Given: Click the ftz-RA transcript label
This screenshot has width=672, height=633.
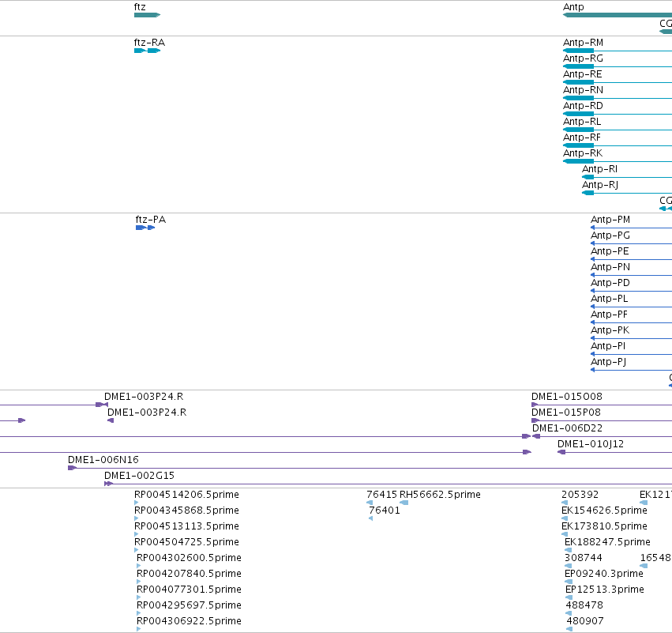Looking at the screenshot, I should 149,43.
